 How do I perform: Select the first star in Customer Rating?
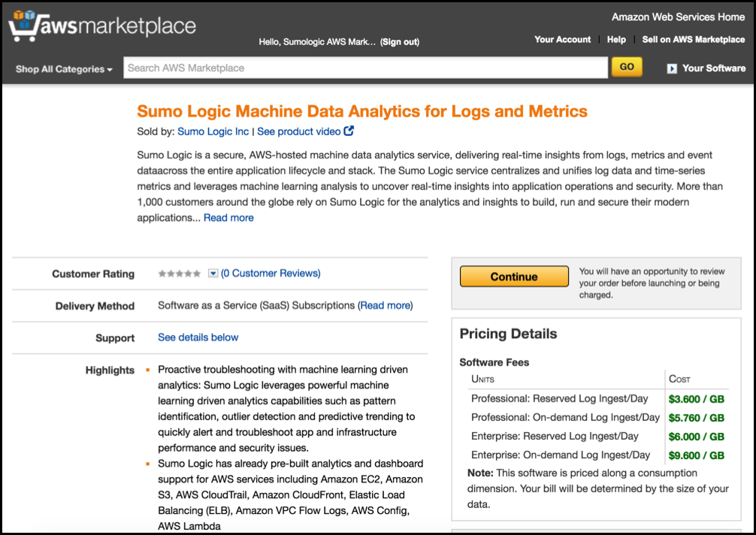coord(160,274)
